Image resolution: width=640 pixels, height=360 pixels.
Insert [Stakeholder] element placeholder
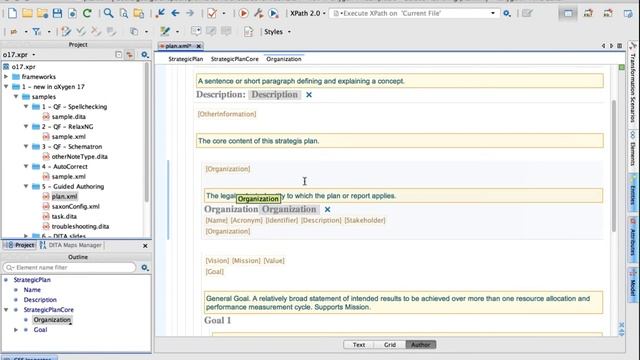365,220
